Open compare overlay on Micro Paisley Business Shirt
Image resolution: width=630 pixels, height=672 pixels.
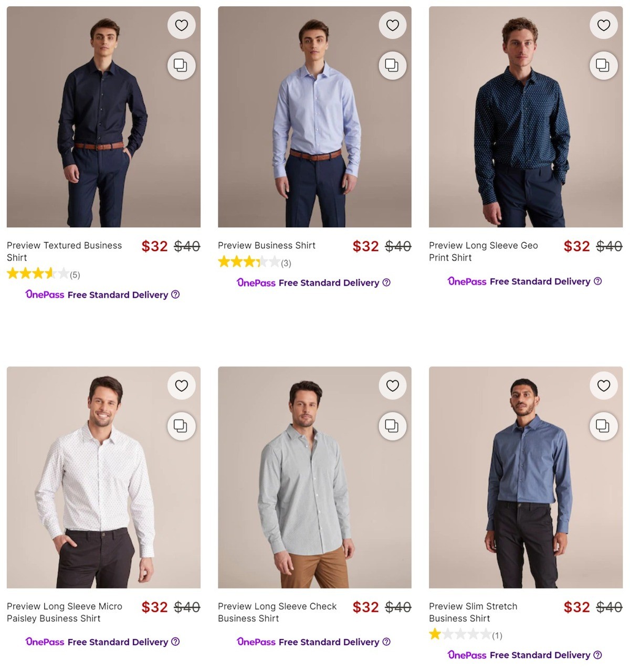181,426
